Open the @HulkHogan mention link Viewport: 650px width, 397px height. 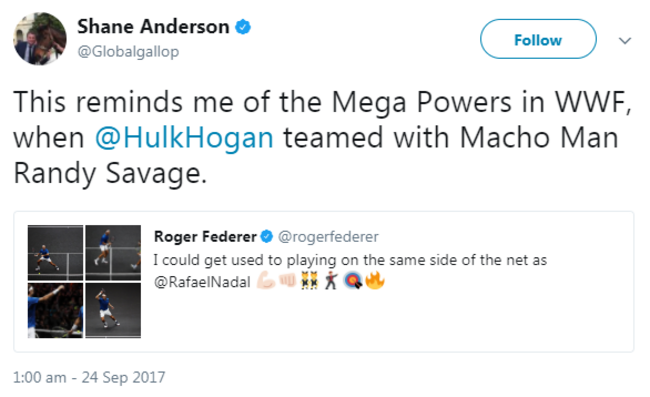(184, 138)
